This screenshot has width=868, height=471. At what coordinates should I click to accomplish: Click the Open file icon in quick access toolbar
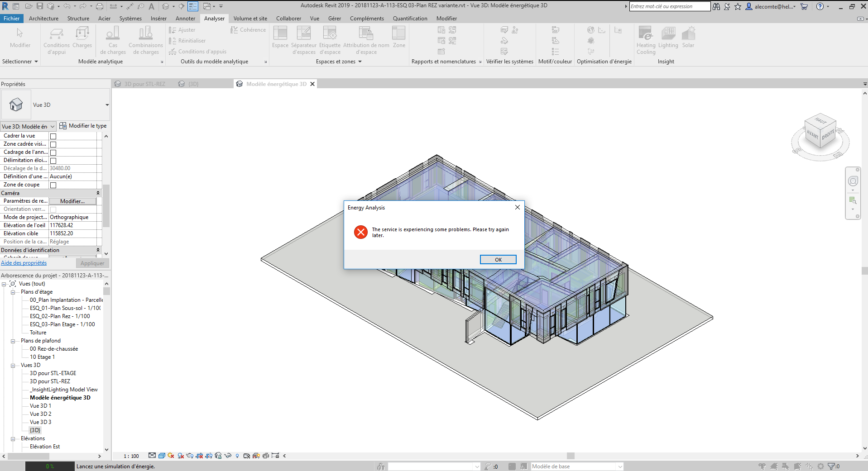pyautogui.click(x=29, y=6)
